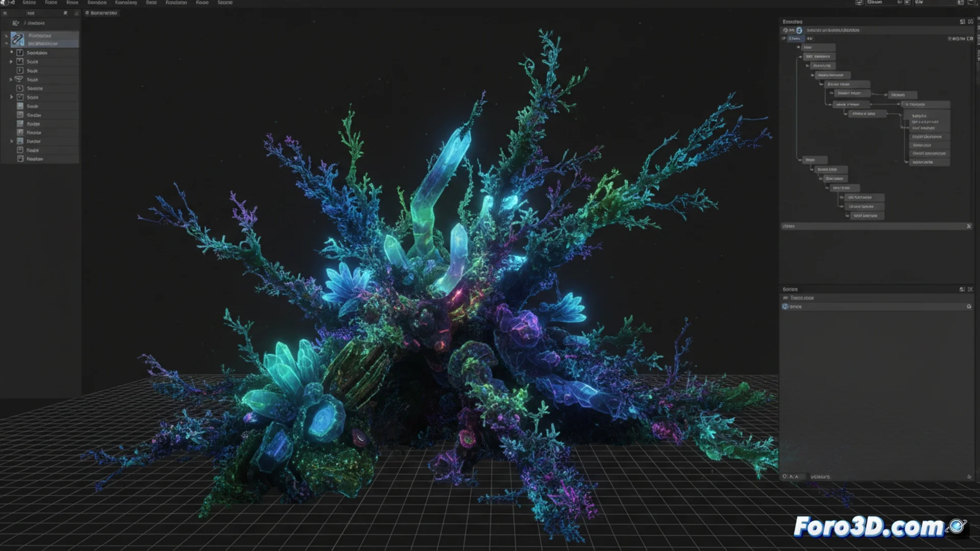Screen dimensions: 980x551
Task: Expand the bottom-most collapsed outliner tree item
Action: (x=11, y=141)
